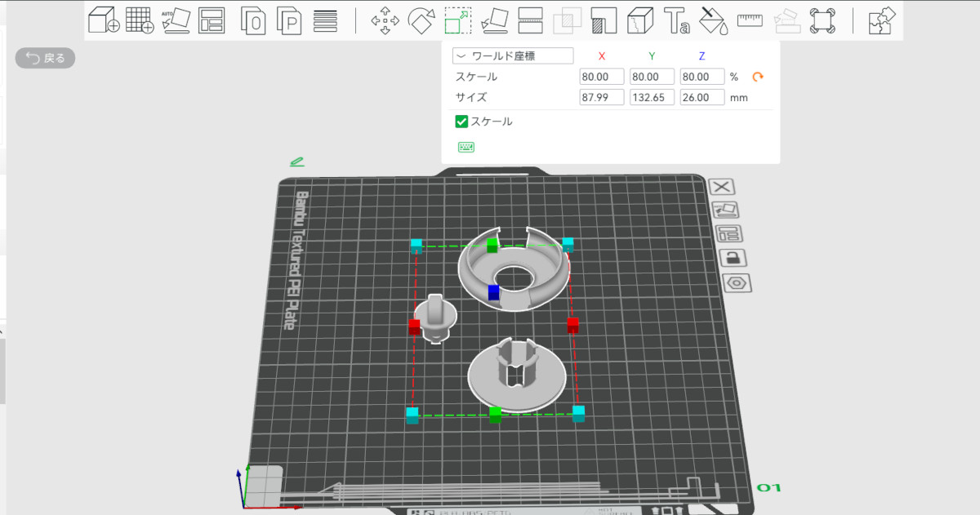Uncheck the スケール uniform scale checkbox
Screen dimensions: 980x515
(x=461, y=122)
